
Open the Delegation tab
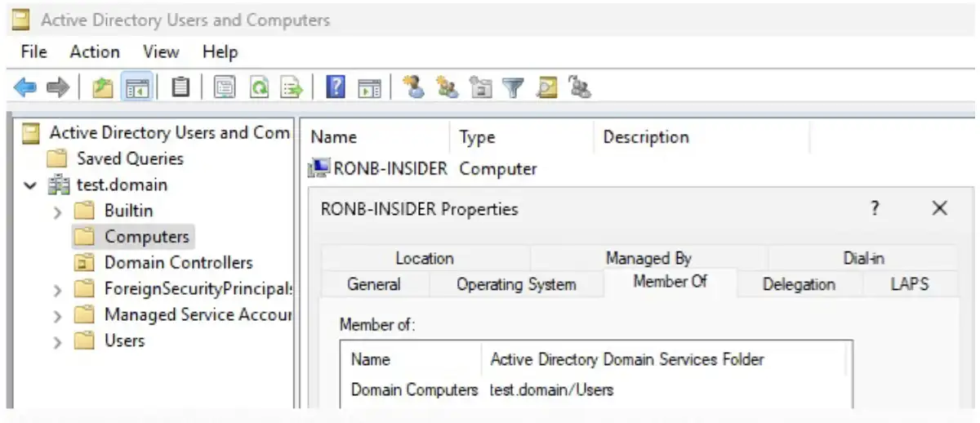(x=799, y=284)
